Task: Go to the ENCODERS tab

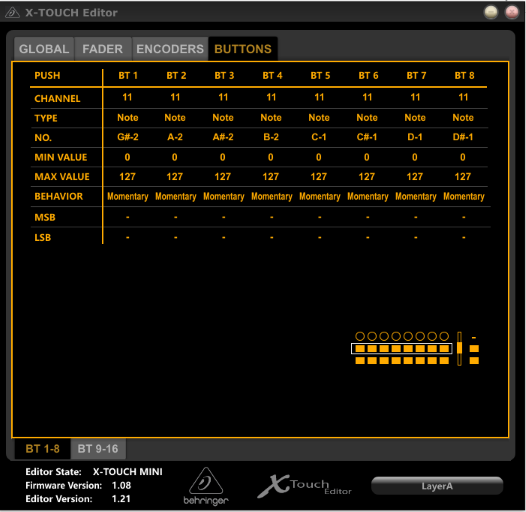Action: click(170, 49)
